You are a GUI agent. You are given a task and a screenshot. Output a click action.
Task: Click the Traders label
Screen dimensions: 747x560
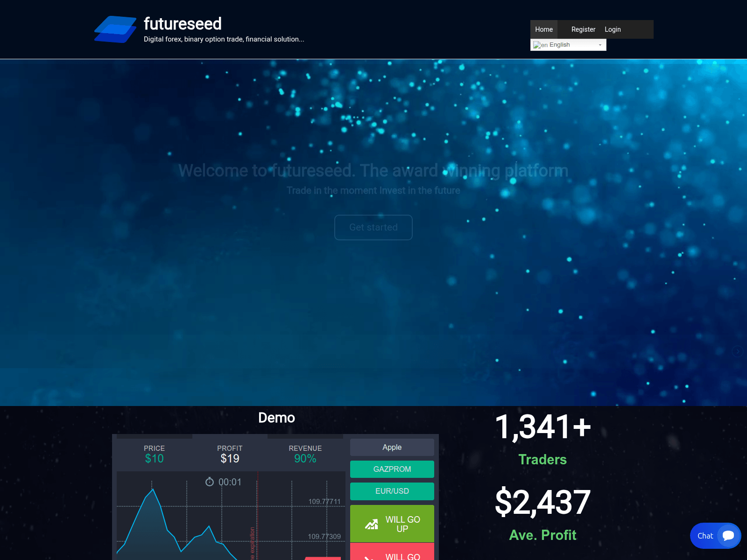pos(543,459)
